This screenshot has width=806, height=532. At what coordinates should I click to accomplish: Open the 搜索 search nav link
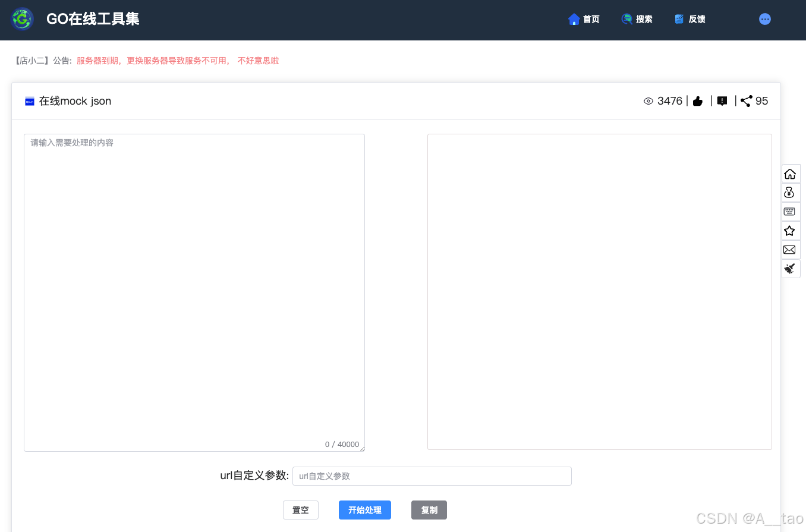tap(637, 19)
